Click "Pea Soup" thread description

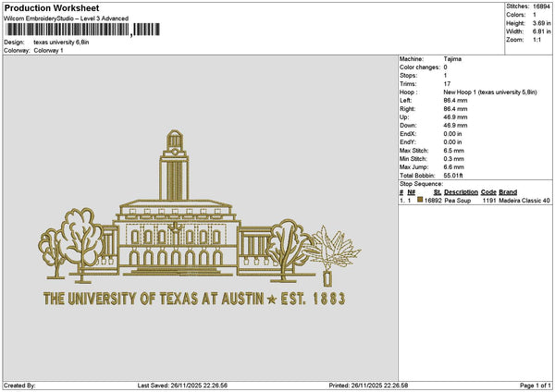pos(458,201)
